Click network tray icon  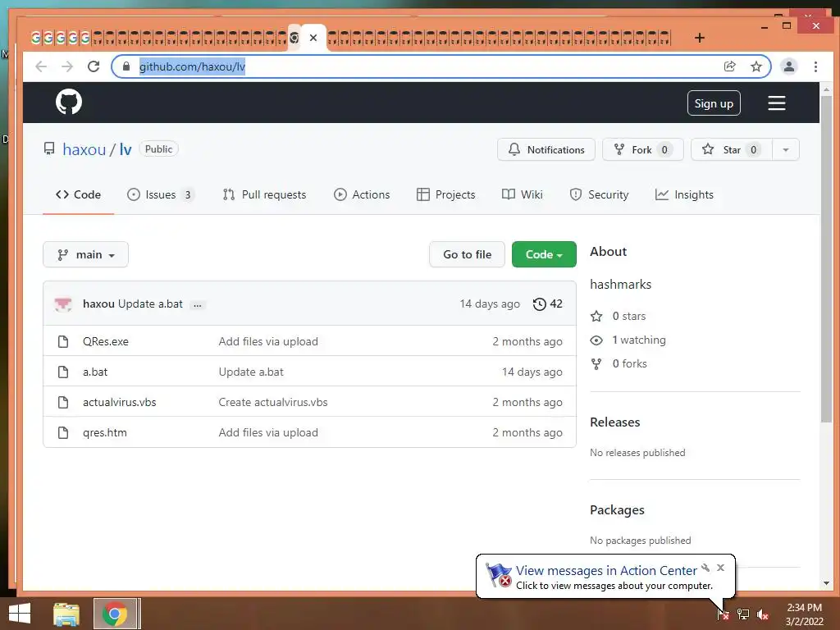743,614
